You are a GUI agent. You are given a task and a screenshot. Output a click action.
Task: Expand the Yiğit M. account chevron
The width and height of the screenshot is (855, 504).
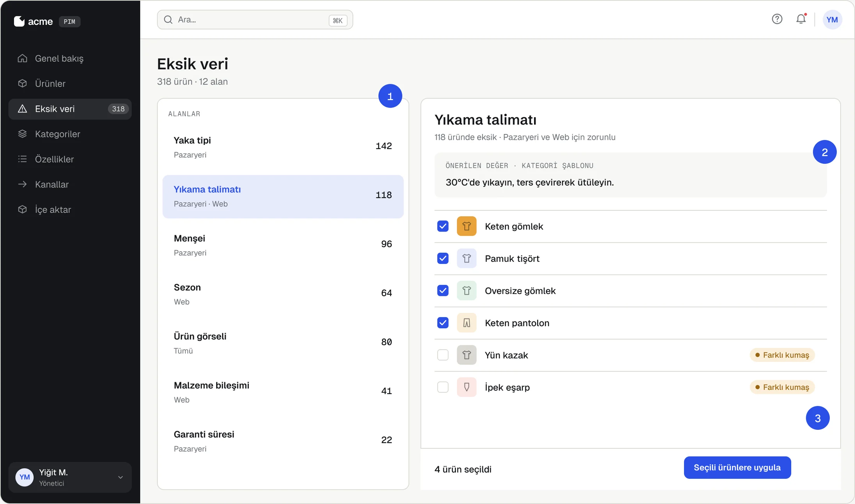point(120,477)
